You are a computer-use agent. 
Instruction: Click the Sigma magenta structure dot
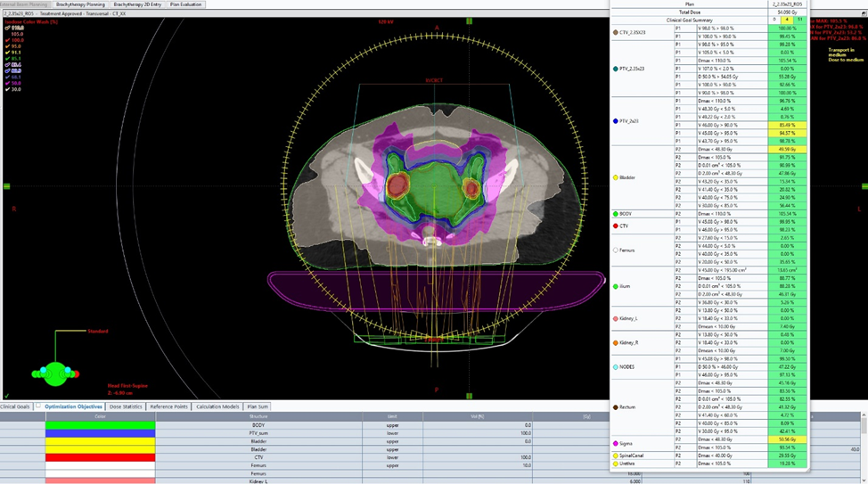coord(614,443)
